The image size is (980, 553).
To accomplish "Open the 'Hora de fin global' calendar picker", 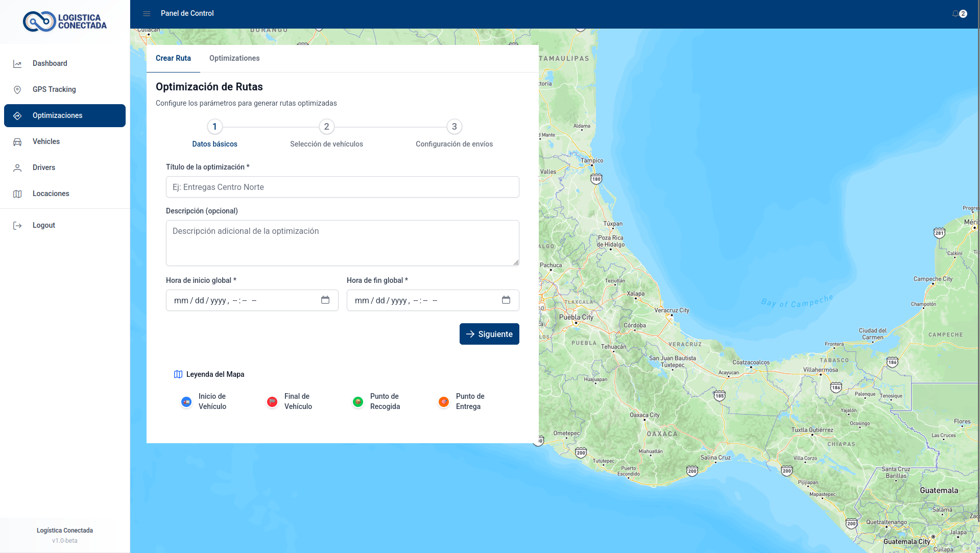I will point(506,300).
